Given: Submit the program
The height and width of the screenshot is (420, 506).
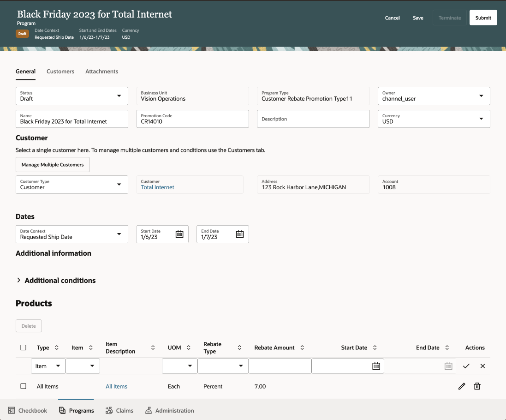Looking at the screenshot, I should click(483, 18).
